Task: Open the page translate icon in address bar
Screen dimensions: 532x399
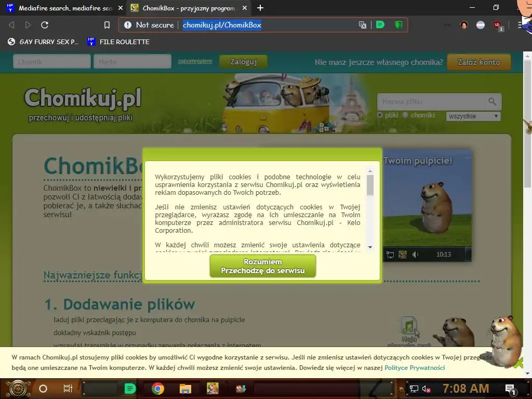Action: tap(362, 25)
